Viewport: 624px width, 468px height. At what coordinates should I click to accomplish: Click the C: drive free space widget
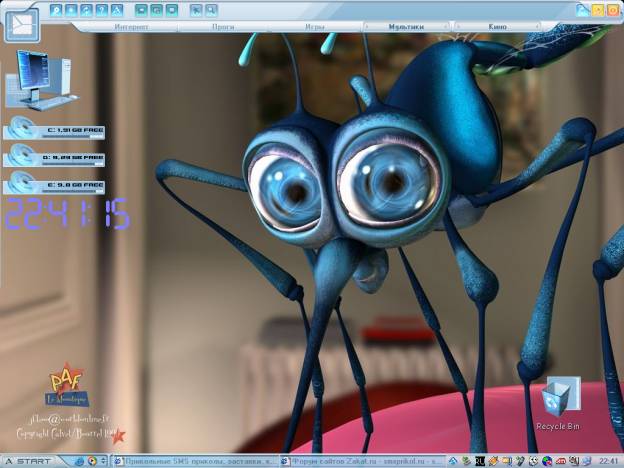point(54,128)
